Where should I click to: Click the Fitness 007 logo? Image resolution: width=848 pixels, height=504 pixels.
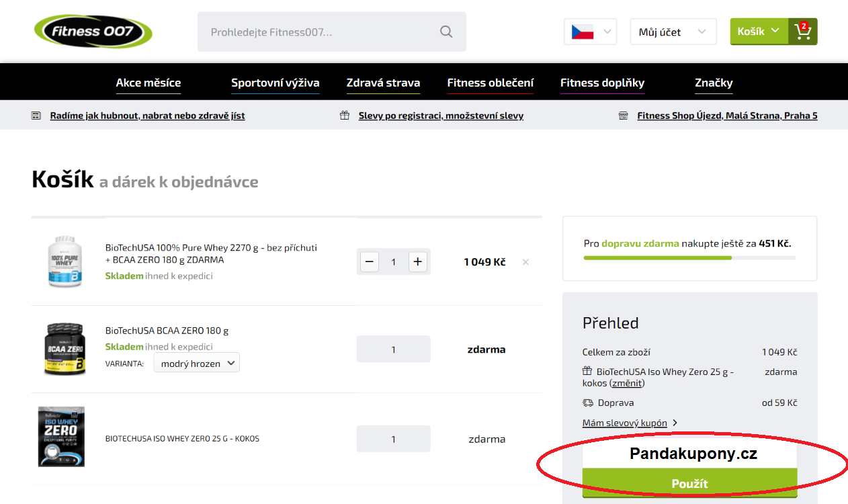[93, 32]
